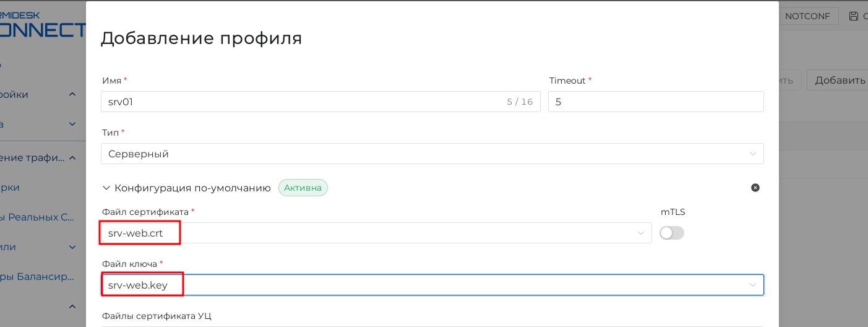Click the Timeout input field

[655, 102]
